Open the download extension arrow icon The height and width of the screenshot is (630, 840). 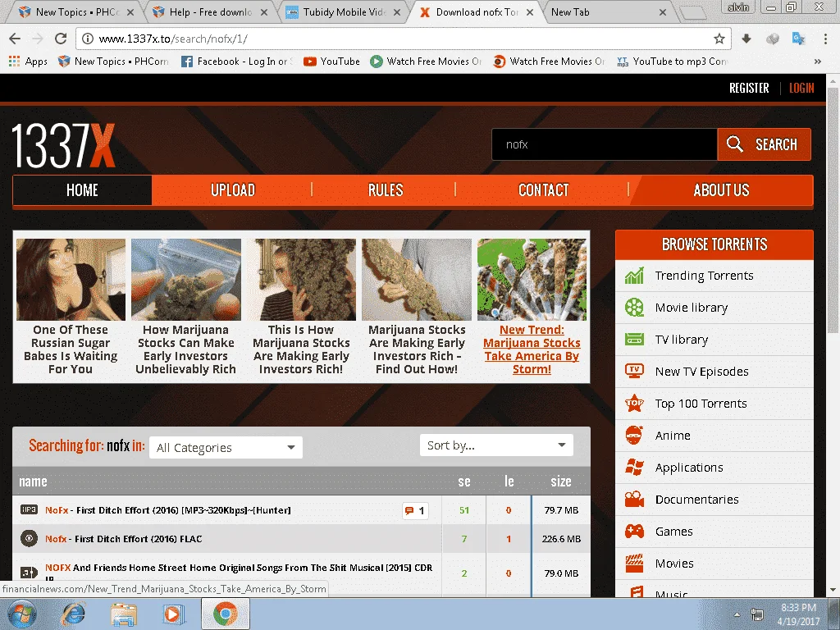click(x=746, y=39)
